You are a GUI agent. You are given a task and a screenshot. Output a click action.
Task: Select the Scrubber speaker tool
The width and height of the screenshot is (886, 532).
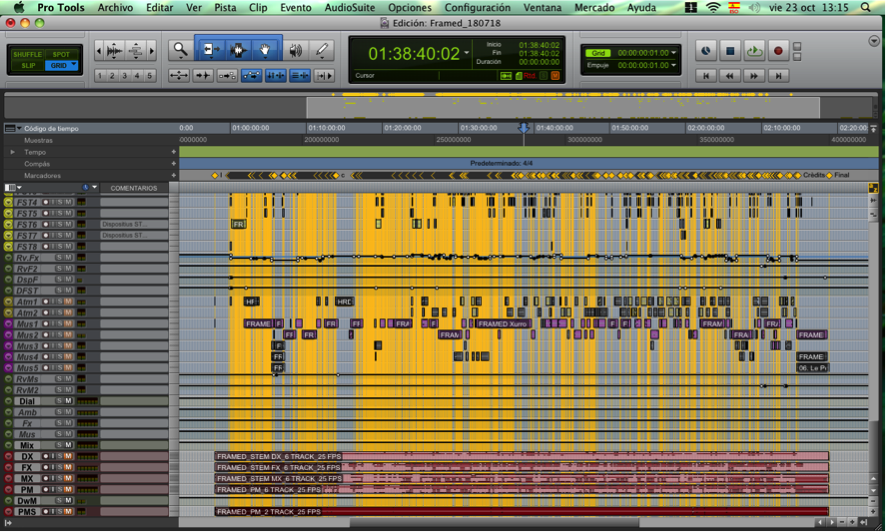tap(295, 50)
